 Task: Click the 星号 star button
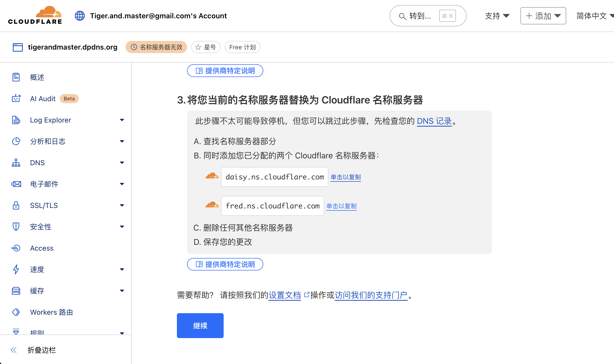206,47
